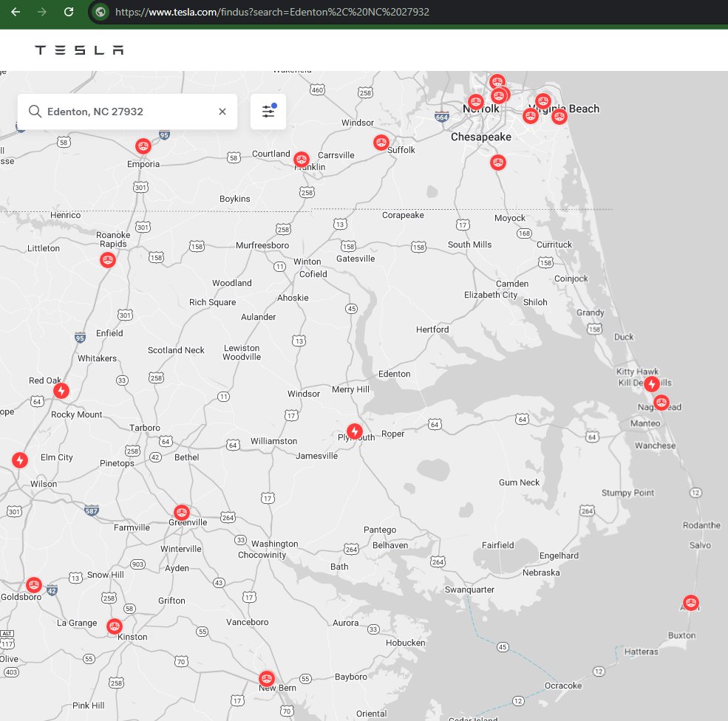Click the Goldsboro location pin
The width and height of the screenshot is (728, 721).
(x=33, y=584)
